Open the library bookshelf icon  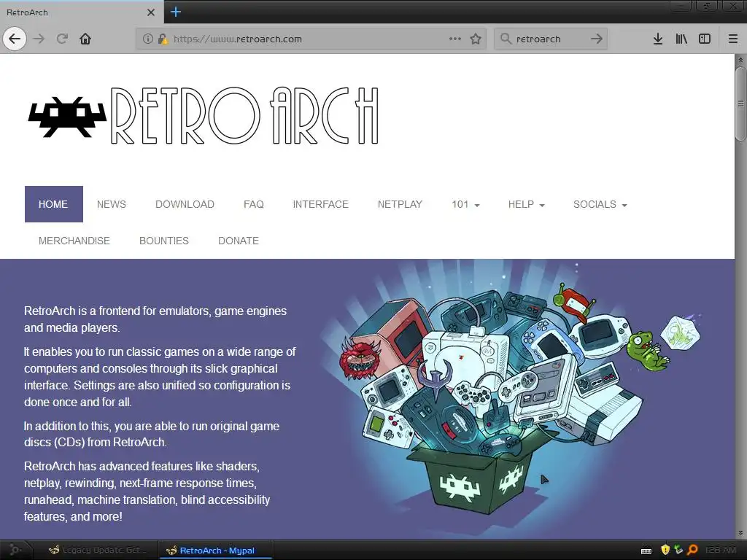[x=681, y=39]
